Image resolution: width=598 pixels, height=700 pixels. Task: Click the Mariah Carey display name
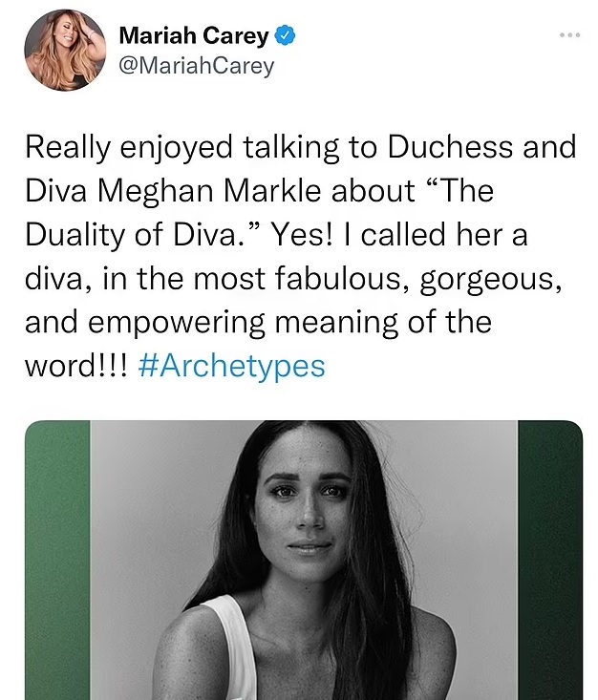pyautogui.click(x=195, y=37)
